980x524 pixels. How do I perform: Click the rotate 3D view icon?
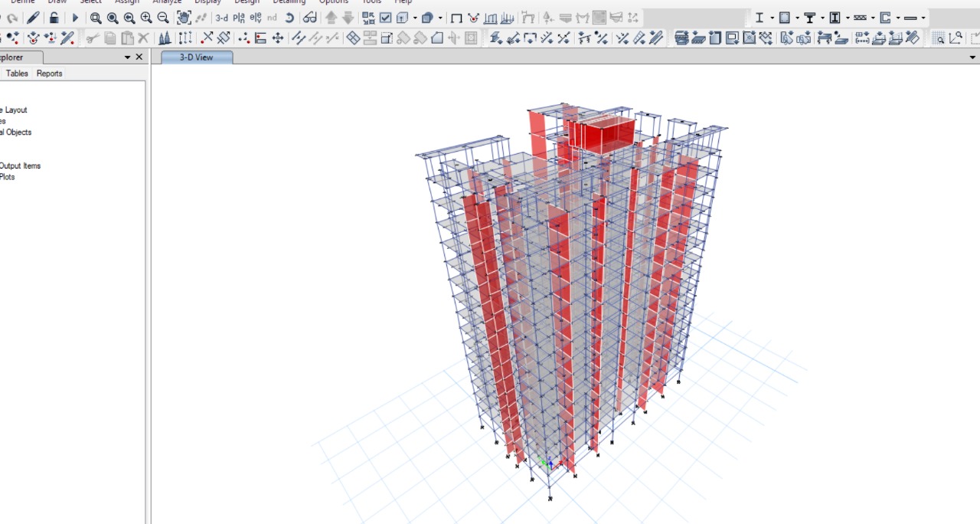click(x=289, y=18)
